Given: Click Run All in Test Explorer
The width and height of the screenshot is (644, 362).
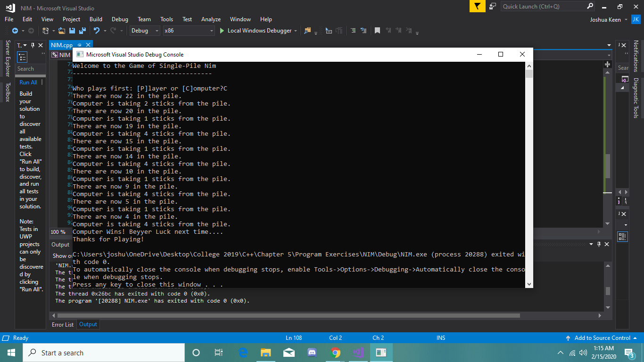Looking at the screenshot, I should pos(29,82).
